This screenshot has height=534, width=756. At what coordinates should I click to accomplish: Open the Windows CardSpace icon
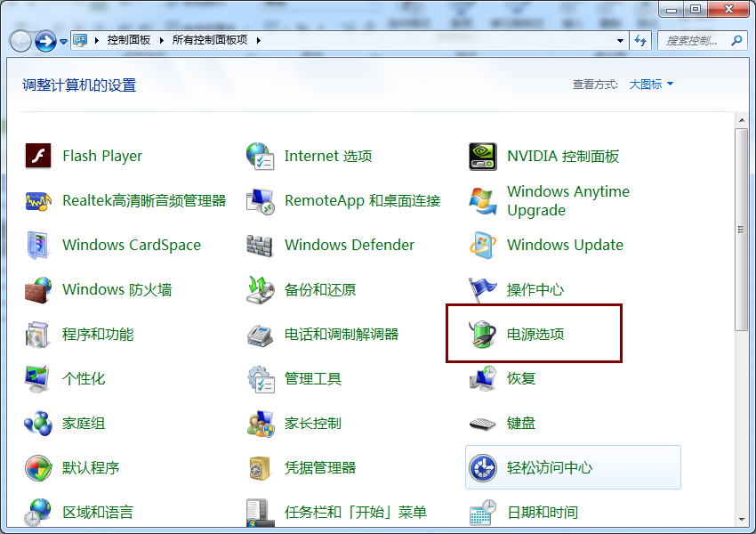38,245
